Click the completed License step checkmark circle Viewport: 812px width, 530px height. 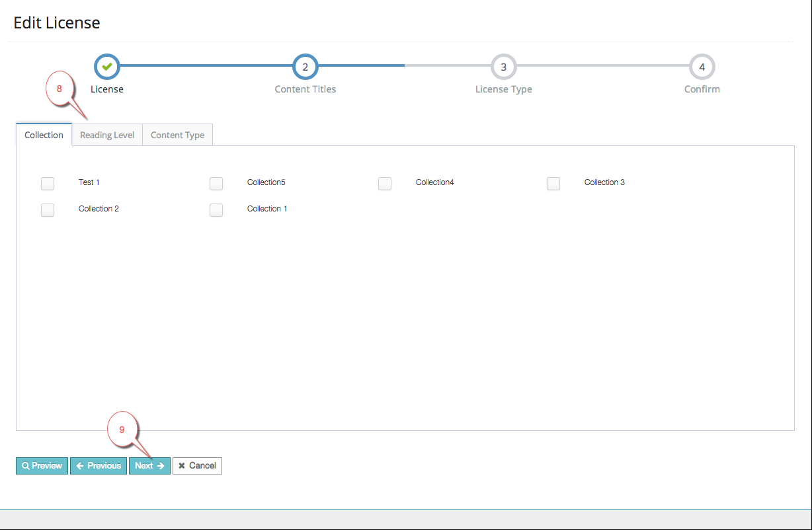click(107, 67)
